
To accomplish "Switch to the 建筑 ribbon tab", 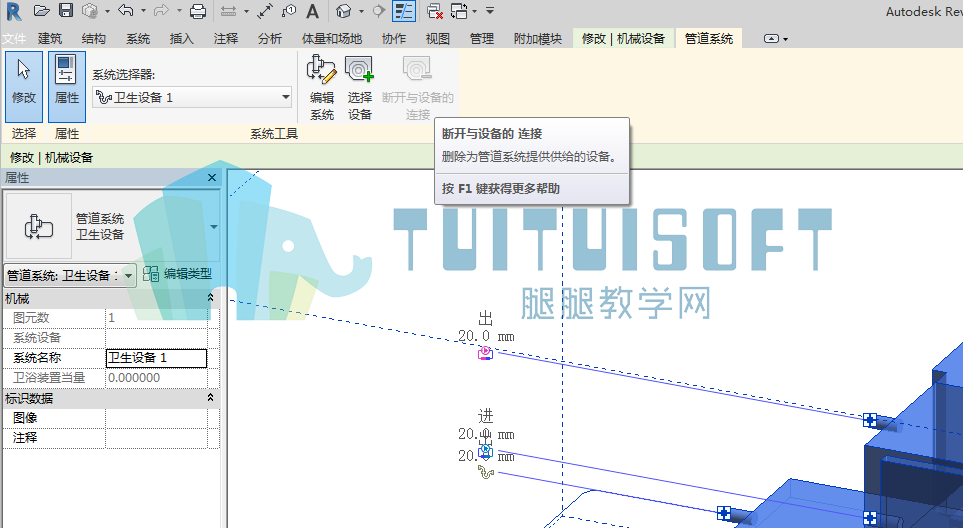I will point(50,39).
